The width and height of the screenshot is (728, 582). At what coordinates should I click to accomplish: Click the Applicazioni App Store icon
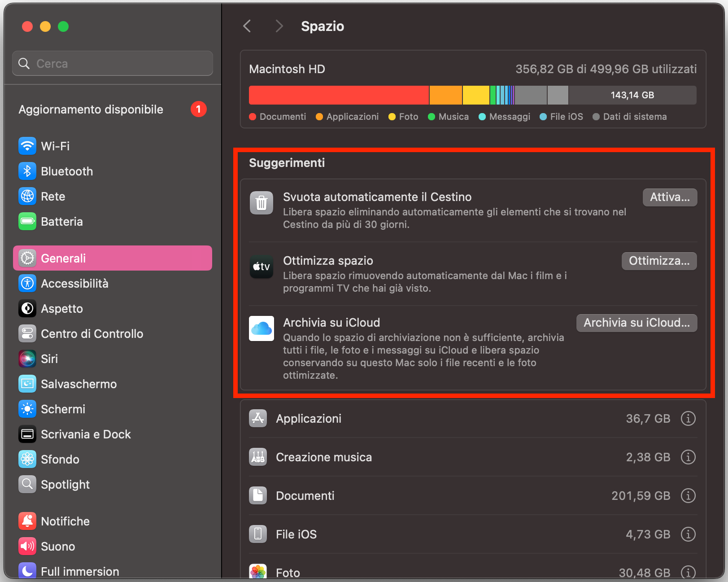tap(258, 418)
